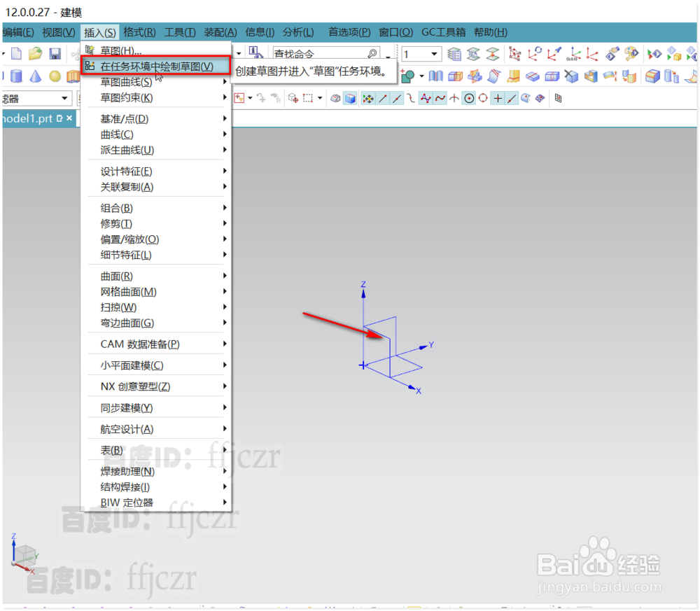The width and height of the screenshot is (700, 611).
Task: Click the shaded view cube icon
Action: tap(351, 98)
